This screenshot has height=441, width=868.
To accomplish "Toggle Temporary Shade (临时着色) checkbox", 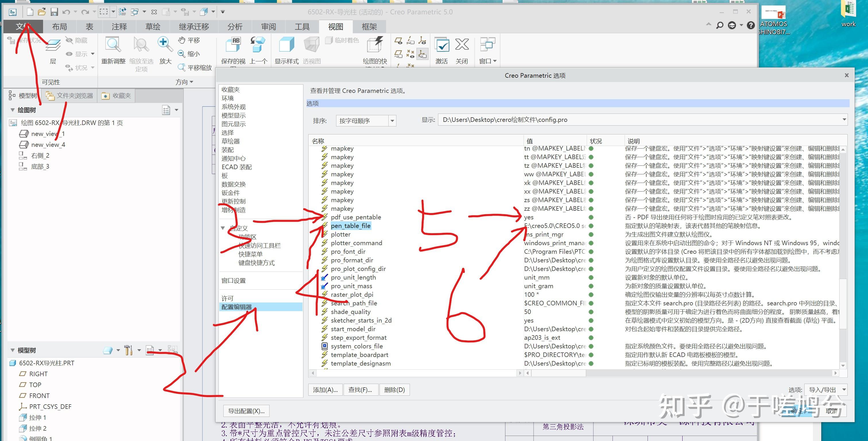I will point(329,40).
